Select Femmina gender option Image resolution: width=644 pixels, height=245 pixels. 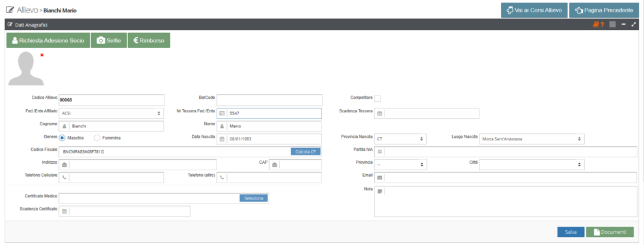[98, 138]
